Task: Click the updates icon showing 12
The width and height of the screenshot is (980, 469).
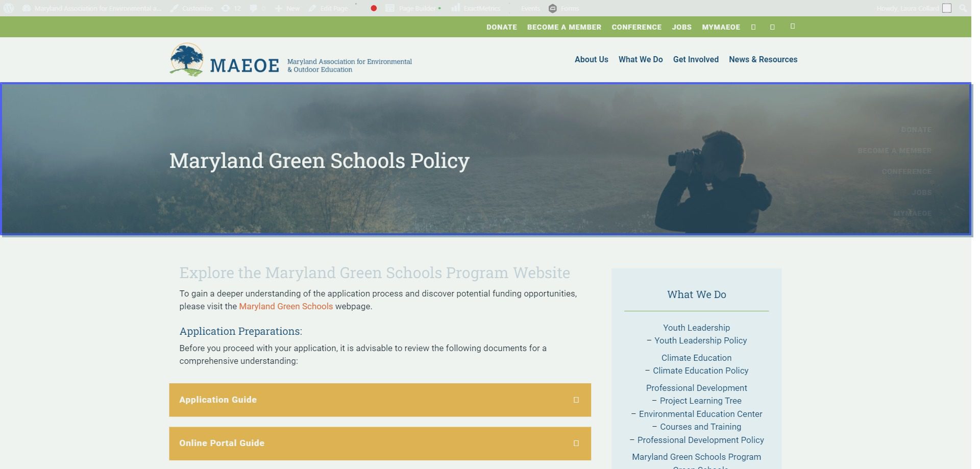Action: 231,8
